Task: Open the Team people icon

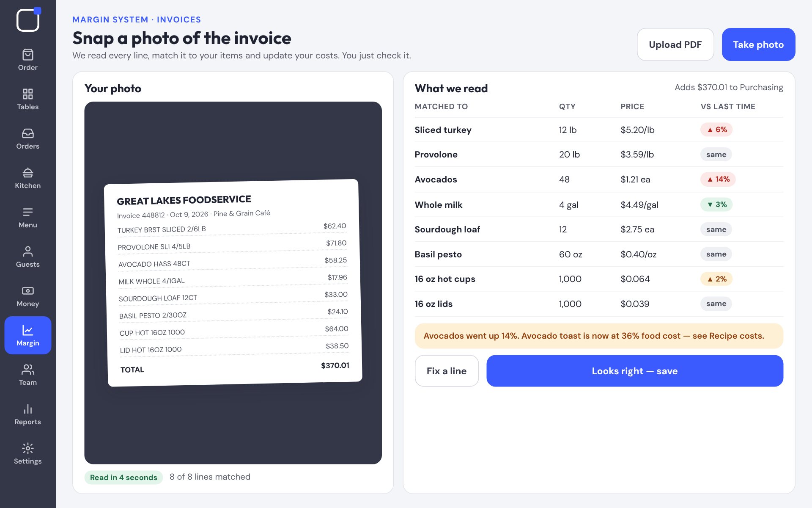Action: point(28,370)
